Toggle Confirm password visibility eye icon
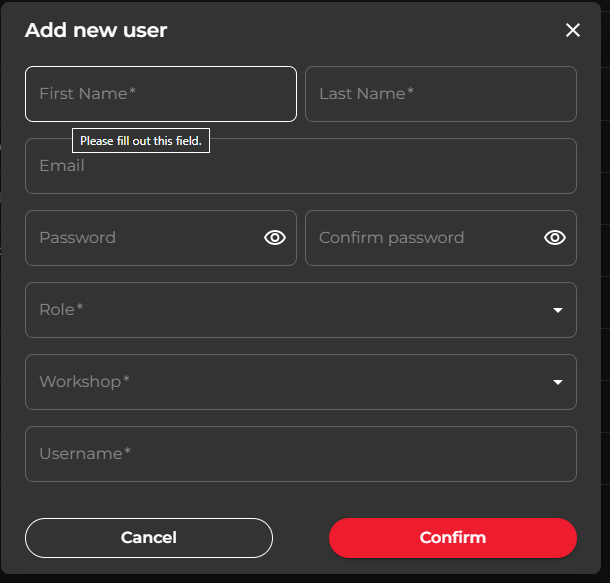 point(555,238)
